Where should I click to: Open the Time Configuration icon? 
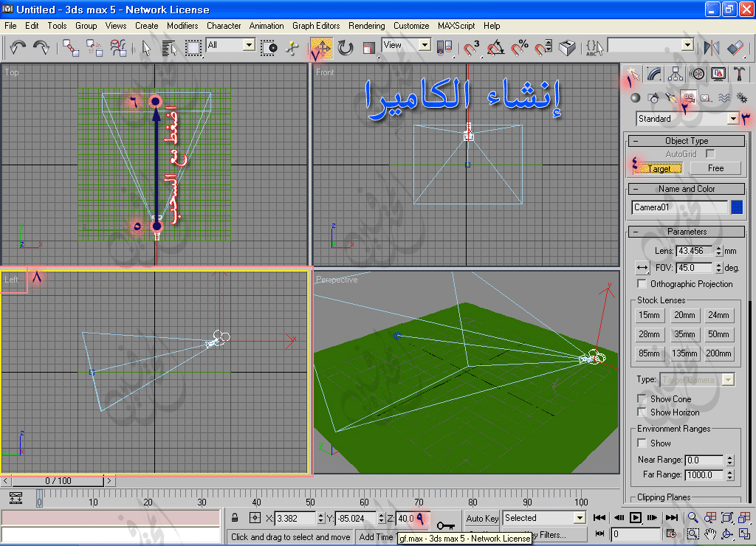pos(671,534)
